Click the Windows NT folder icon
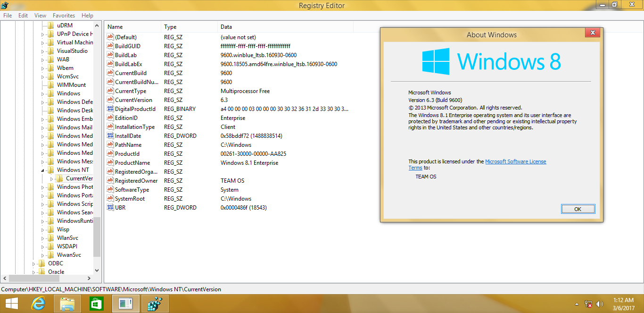644x313 pixels. pyautogui.click(x=50, y=170)
